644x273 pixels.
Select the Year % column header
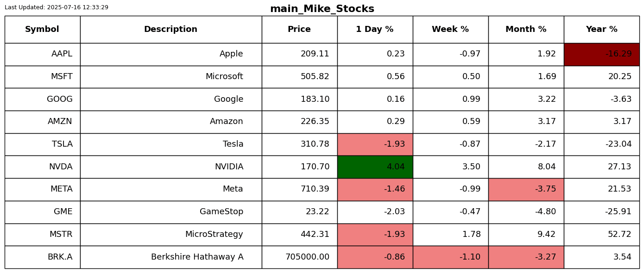(601, 30)
